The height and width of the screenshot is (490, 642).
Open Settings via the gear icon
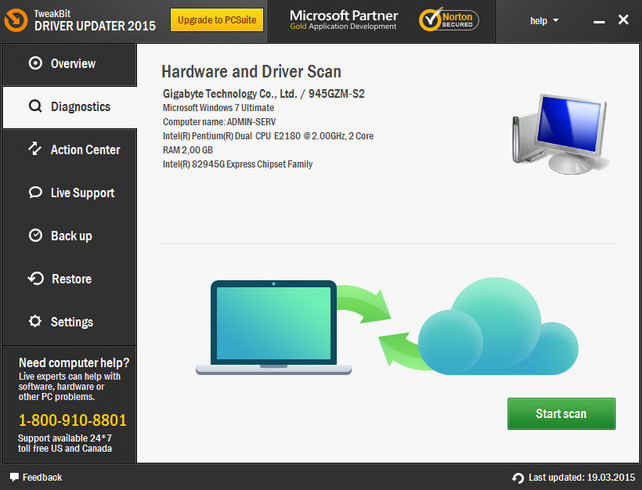point(36,322)
